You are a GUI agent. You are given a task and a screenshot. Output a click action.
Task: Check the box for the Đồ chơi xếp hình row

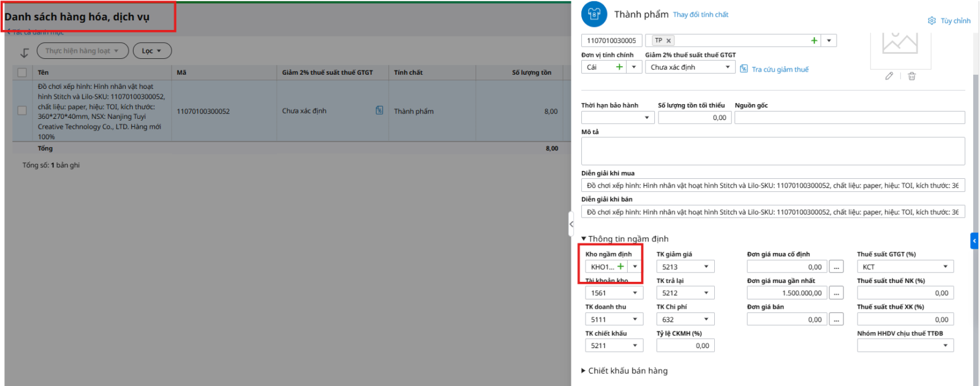(22, 111)
